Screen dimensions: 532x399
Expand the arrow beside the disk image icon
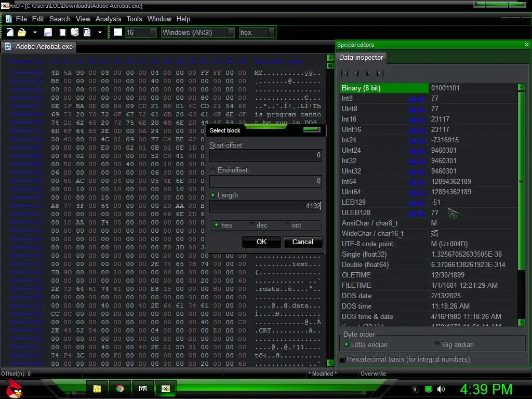pos(100,32)
